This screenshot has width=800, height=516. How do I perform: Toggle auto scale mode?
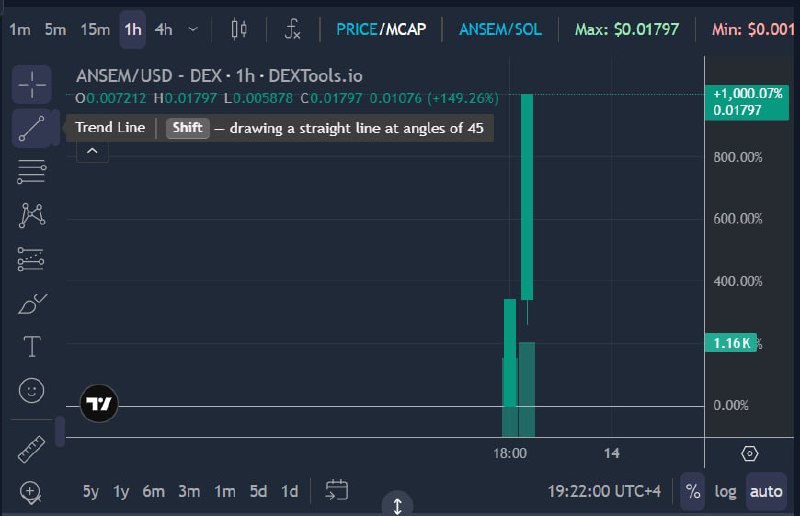tap(766, 491)
